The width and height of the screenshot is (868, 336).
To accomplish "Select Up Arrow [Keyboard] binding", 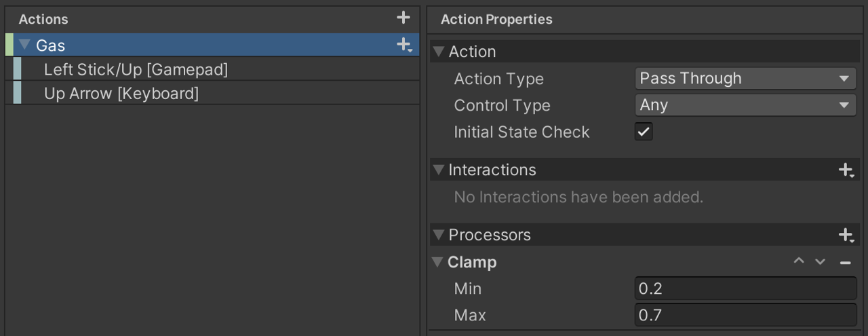I will 121,93.
